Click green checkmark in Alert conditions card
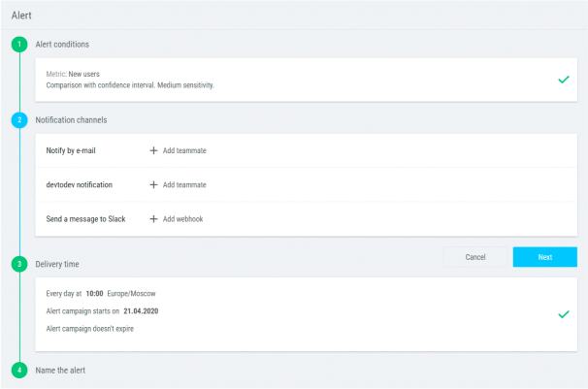 [x=563, y=80]
